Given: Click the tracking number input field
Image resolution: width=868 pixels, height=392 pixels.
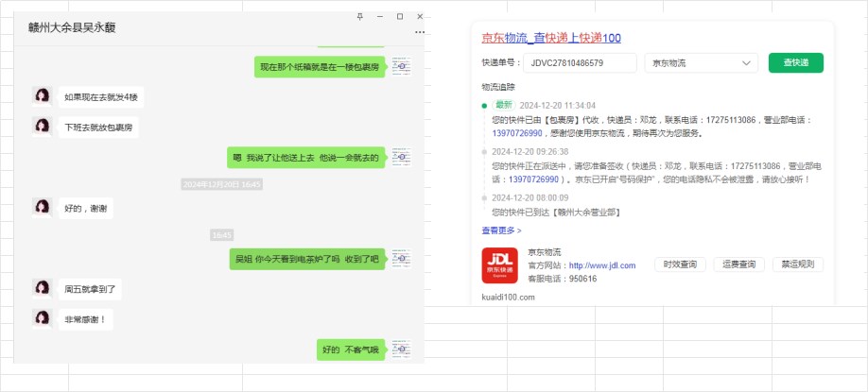Looking at the screenshot, I should pos(580,63).
